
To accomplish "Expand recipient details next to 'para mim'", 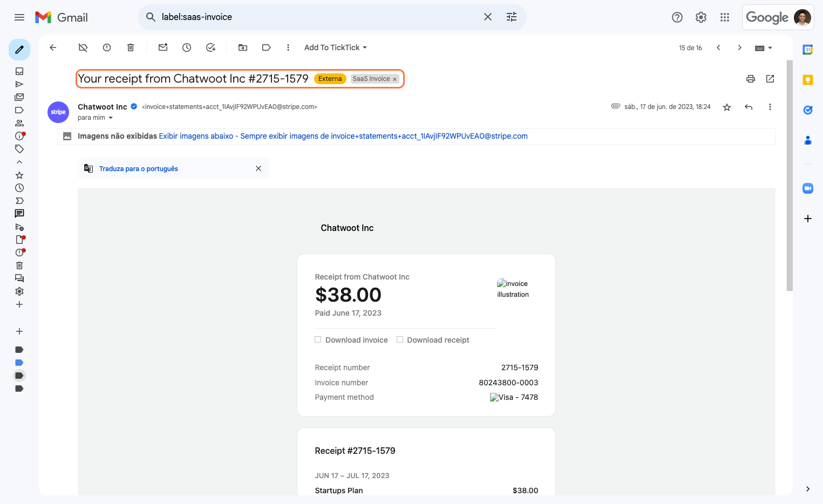I will click(x=111, y=118).
